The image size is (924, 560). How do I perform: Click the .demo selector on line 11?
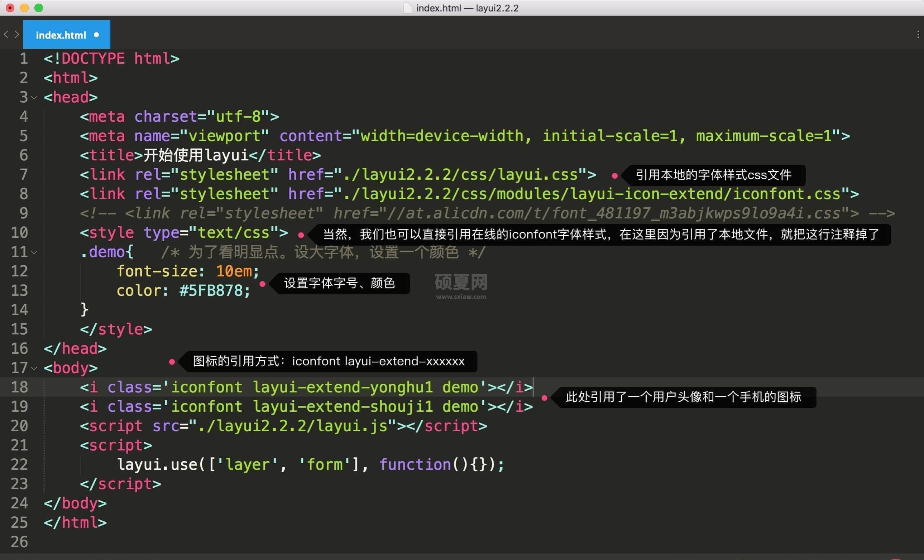(102, 252)
